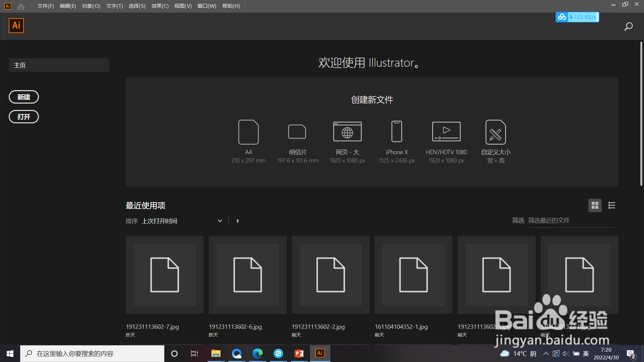Switch to list view of recent files

click(x=612, y=205)
